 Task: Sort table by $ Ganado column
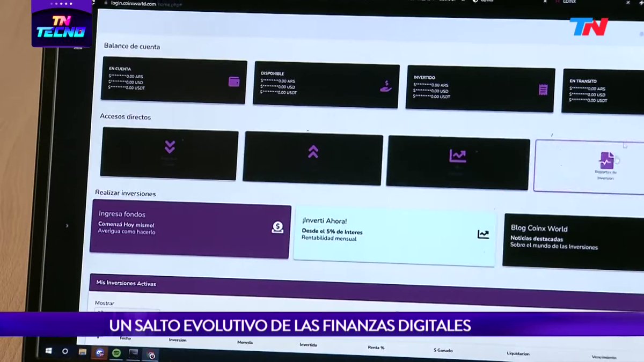443,350
